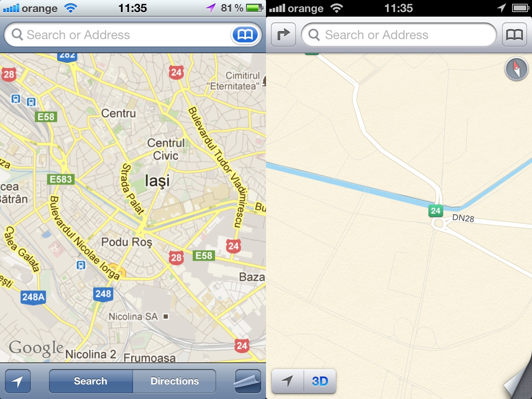Tap the Iași city label on the map
532x399 pixels.
coord(157,181)
